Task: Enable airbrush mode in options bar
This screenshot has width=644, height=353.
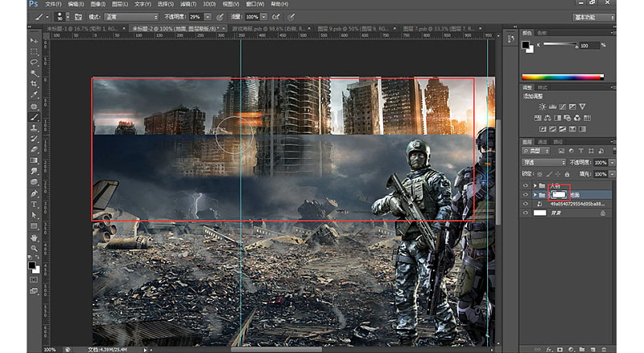Action: (x=276, y=17)
